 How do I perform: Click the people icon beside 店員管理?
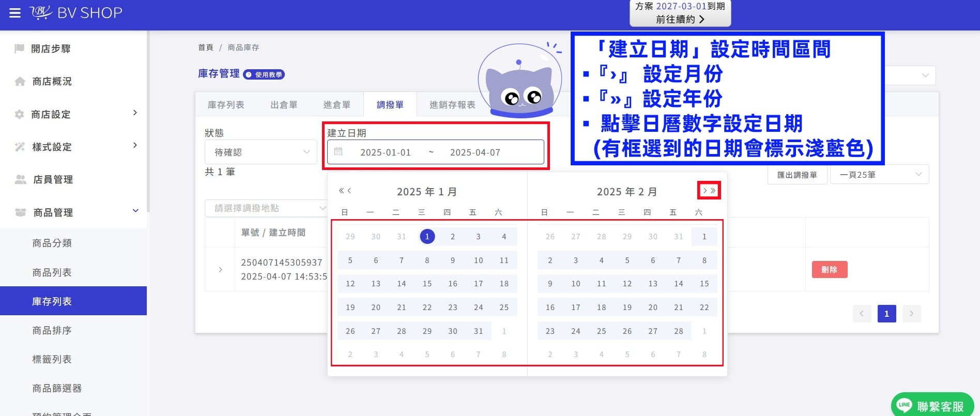point(20,179)
